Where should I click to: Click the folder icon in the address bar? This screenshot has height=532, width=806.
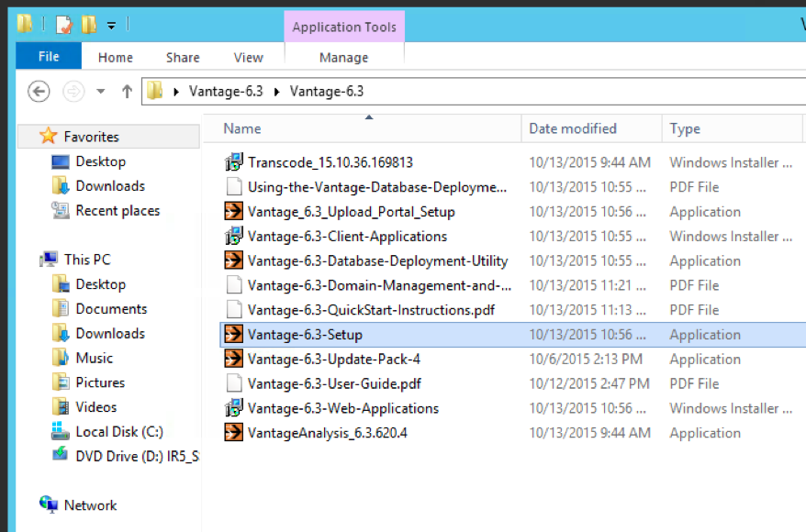[x=155, y=91]
